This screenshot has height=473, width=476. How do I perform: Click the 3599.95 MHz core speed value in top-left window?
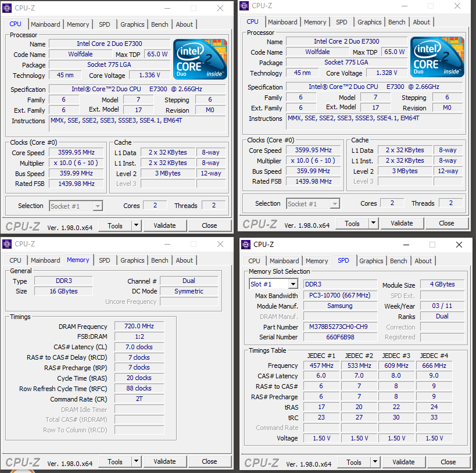(x=76, y=152)
